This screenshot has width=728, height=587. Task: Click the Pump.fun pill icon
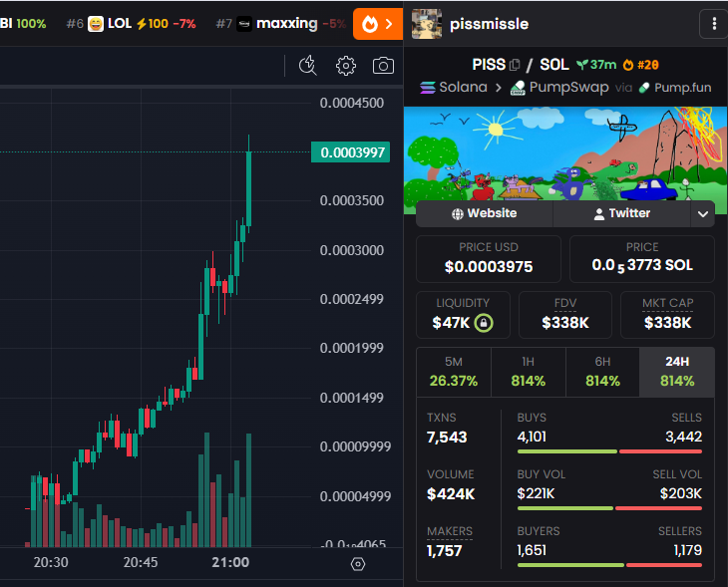(x=644, y=88)
